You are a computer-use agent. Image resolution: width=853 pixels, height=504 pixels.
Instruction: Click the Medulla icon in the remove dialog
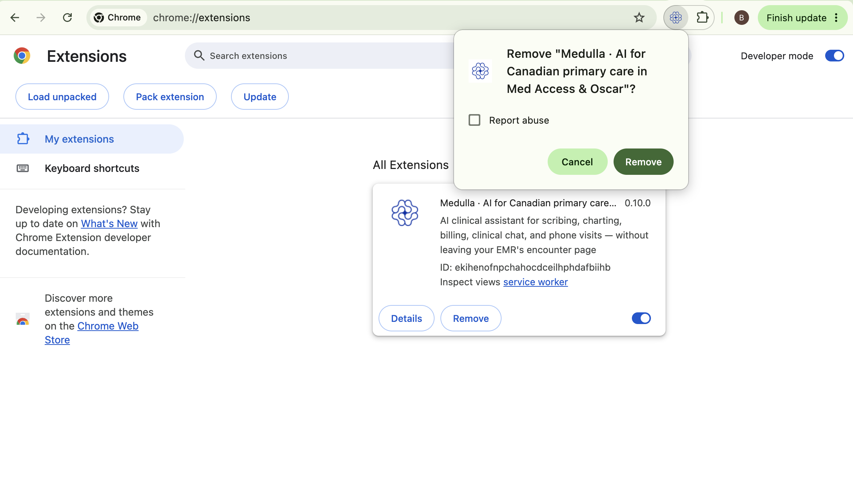tap(480, 71)
